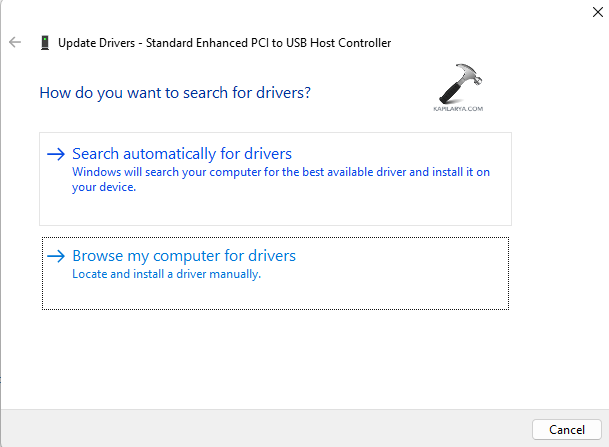Click the 'How do you want to search' heading
This screenshot has width=609, height=447.
tap(174, 93)
